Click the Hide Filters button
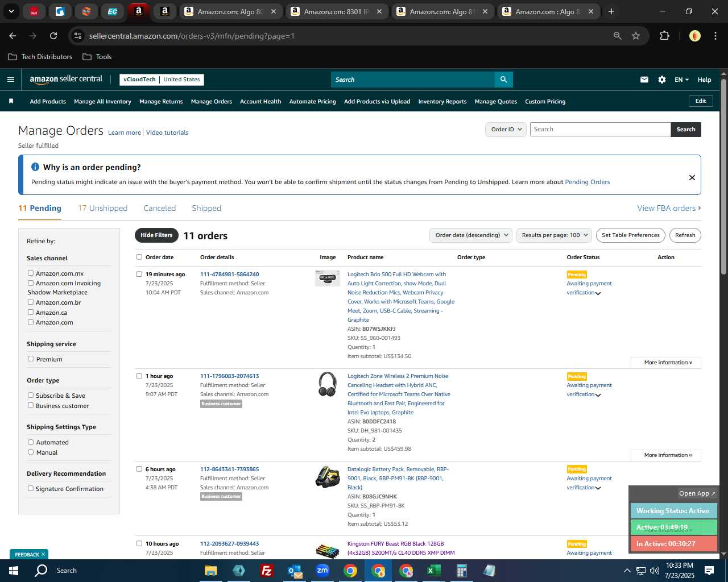The image size is (728, 582). coord(156,235)
